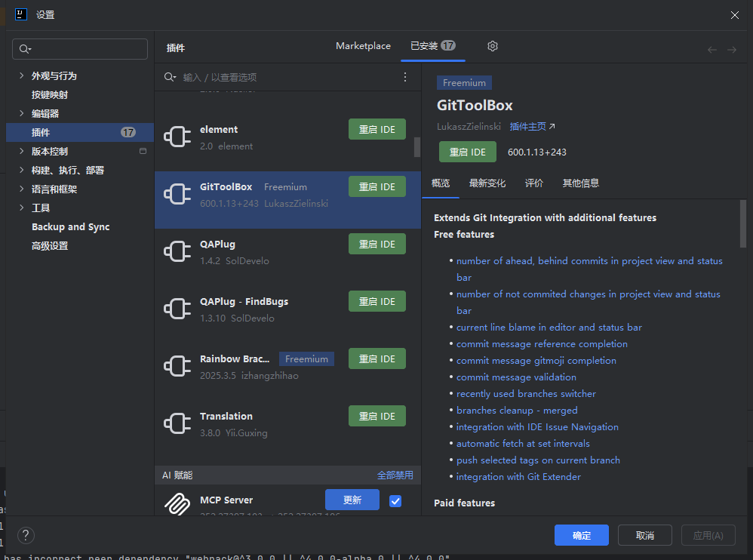Click 重启 IDE in GitToolBox details pane

(467, 152)
